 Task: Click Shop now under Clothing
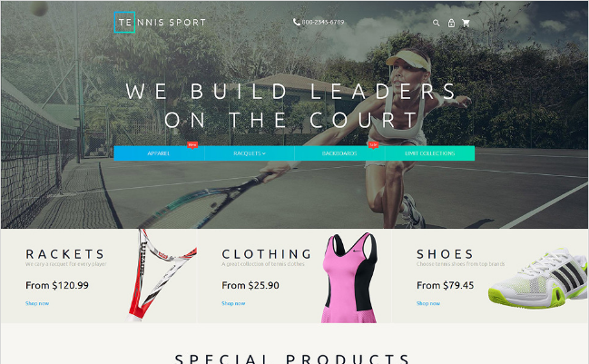[233, 303]
